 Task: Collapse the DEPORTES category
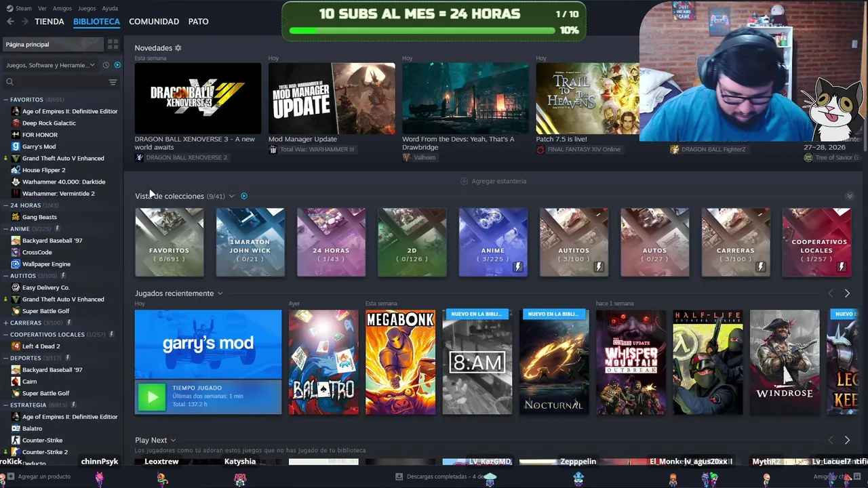(x=5, y=358)
